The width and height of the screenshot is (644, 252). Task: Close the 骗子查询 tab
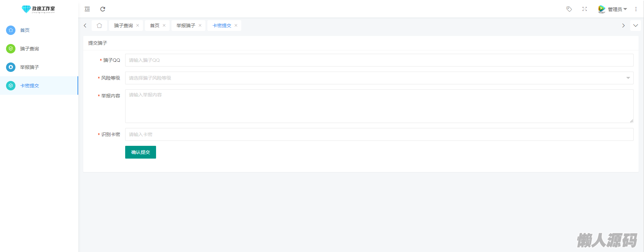(138, 26)
